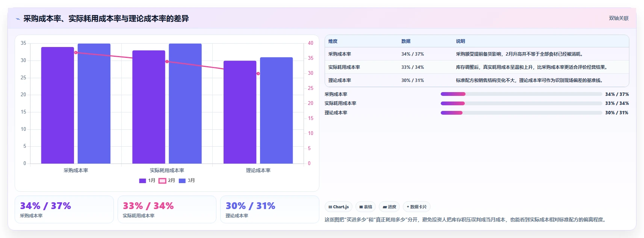The image size is (644, 238).
Task: Click the 维度 table column header
Action: 333,41
